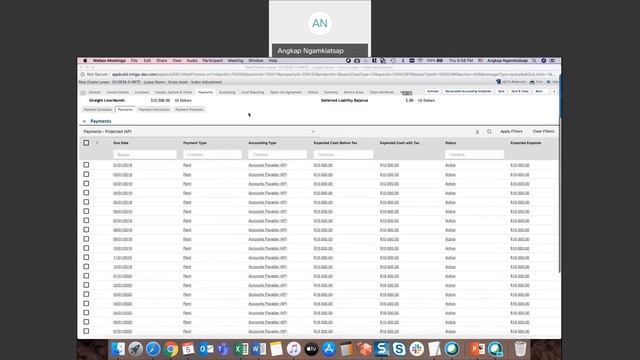The image size is (640, 360).
Task: Click the Activate button
Action: click(x=433, y=91)
